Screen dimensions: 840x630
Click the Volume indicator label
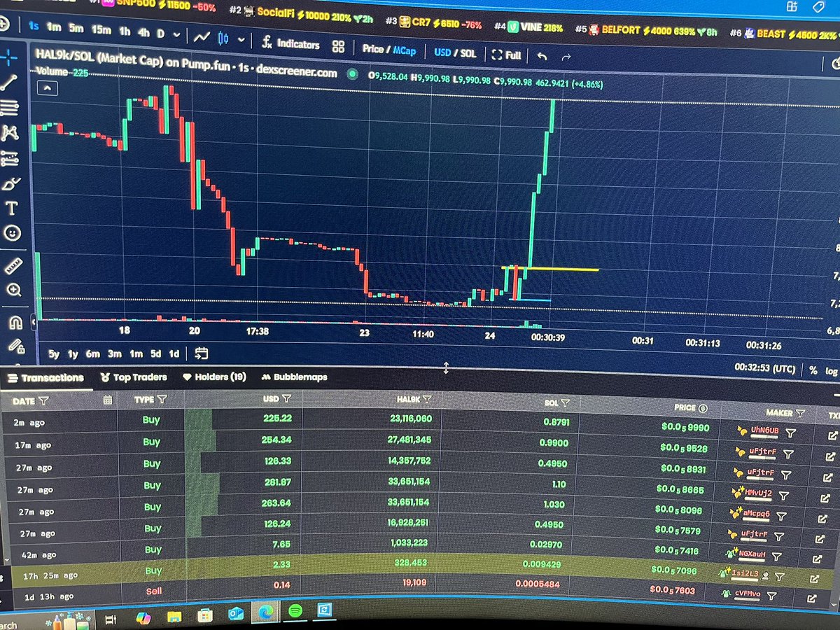50,71
